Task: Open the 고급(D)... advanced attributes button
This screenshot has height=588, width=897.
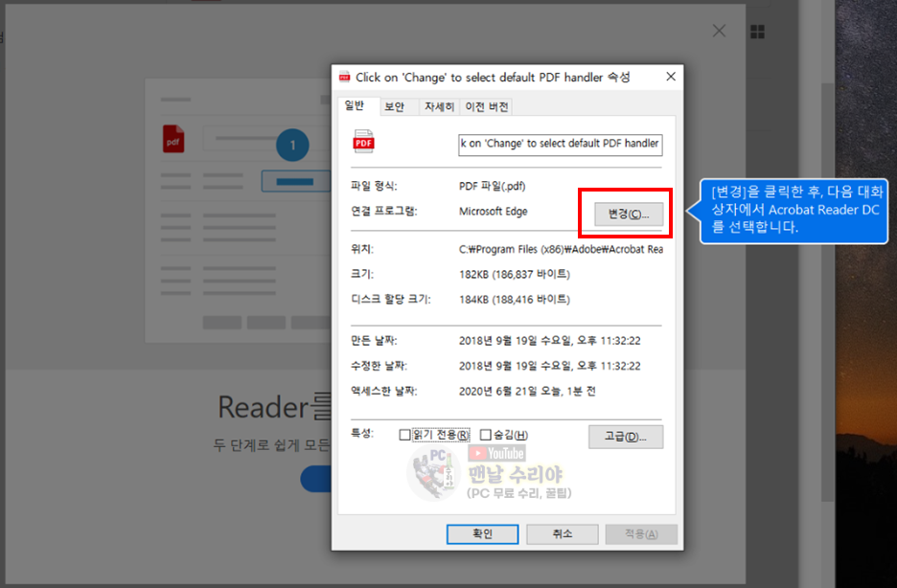Action: pos(626,437)
